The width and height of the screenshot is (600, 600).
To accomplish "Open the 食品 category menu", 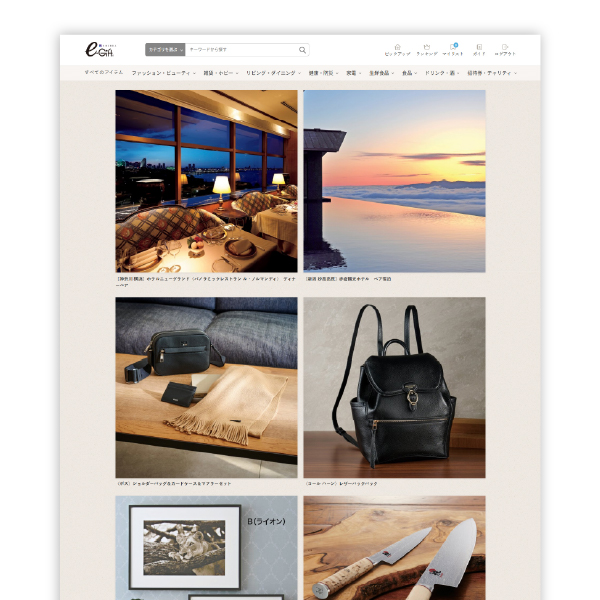I will click(x=409, y=73).
